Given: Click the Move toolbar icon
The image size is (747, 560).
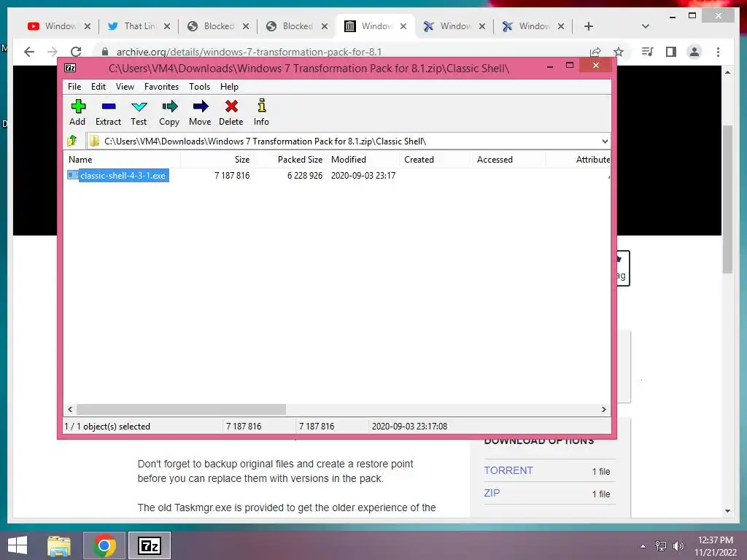Looking at the screenshot, I should pyautogui.click(x=200, y=112).
